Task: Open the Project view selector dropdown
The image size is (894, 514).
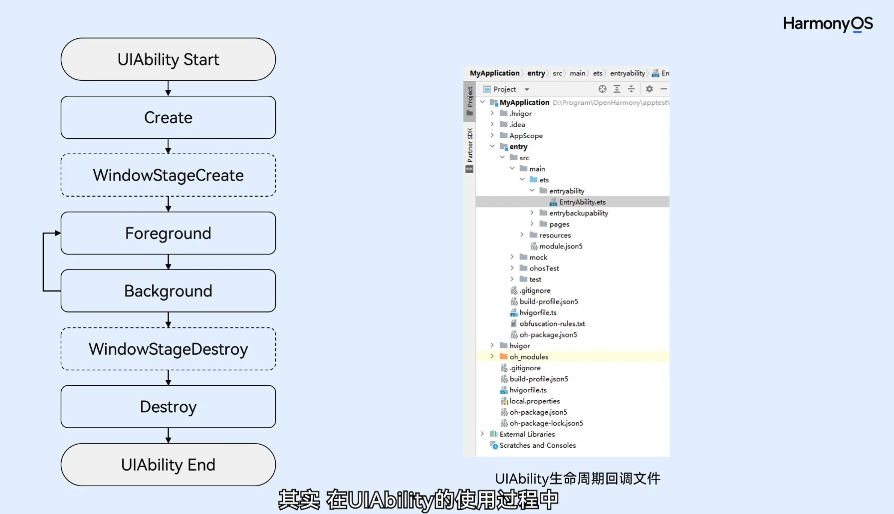Action: 527,89
